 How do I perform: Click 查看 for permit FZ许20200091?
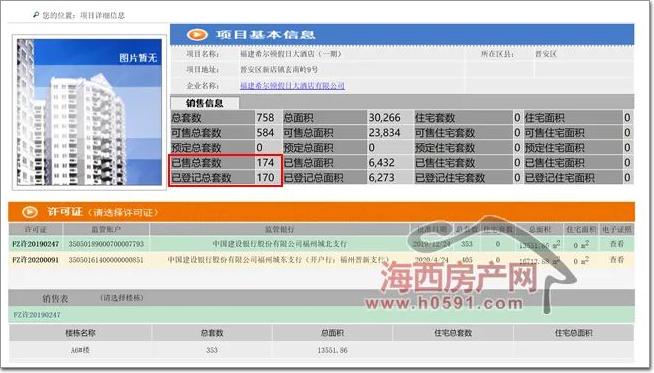pos(616,260)
